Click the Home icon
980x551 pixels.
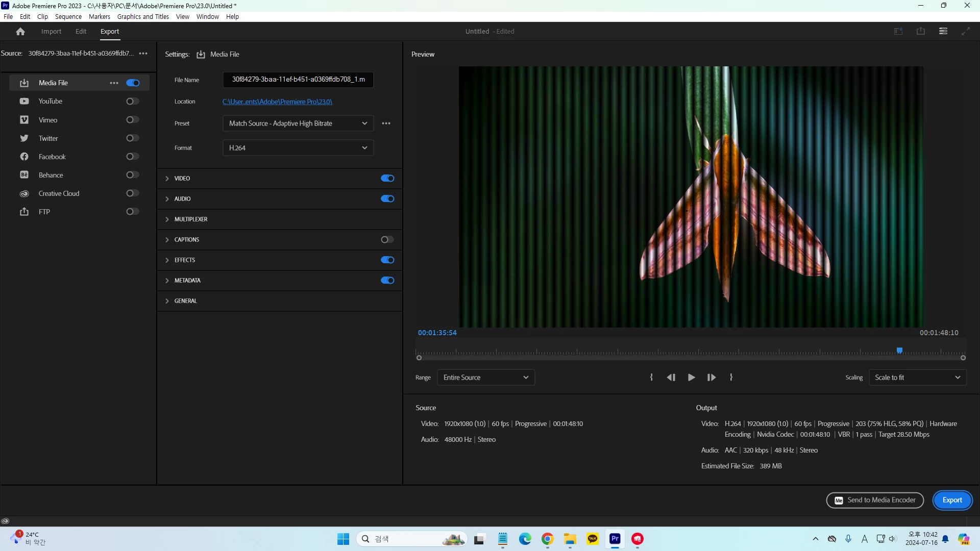(20, 32)
